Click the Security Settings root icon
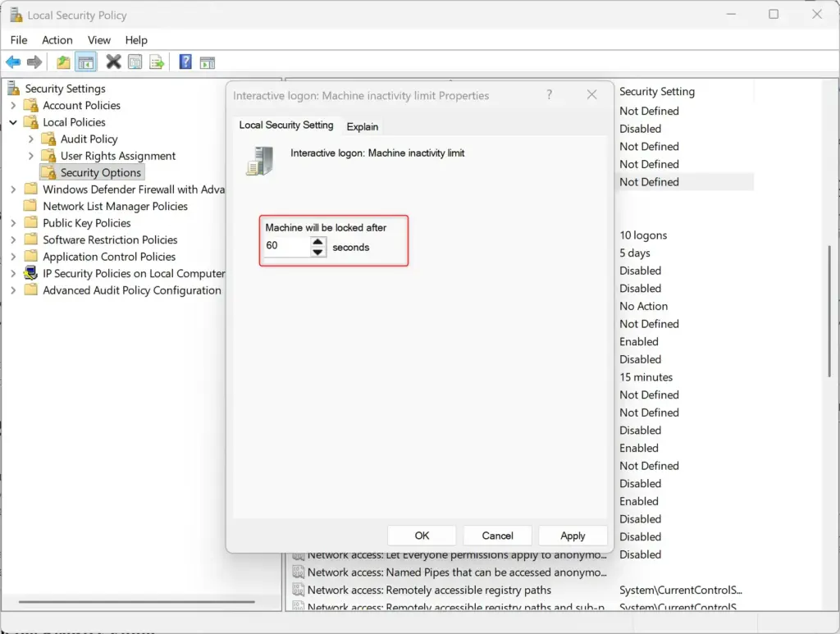This screenshot has width=840, height=634. point(13,89)
